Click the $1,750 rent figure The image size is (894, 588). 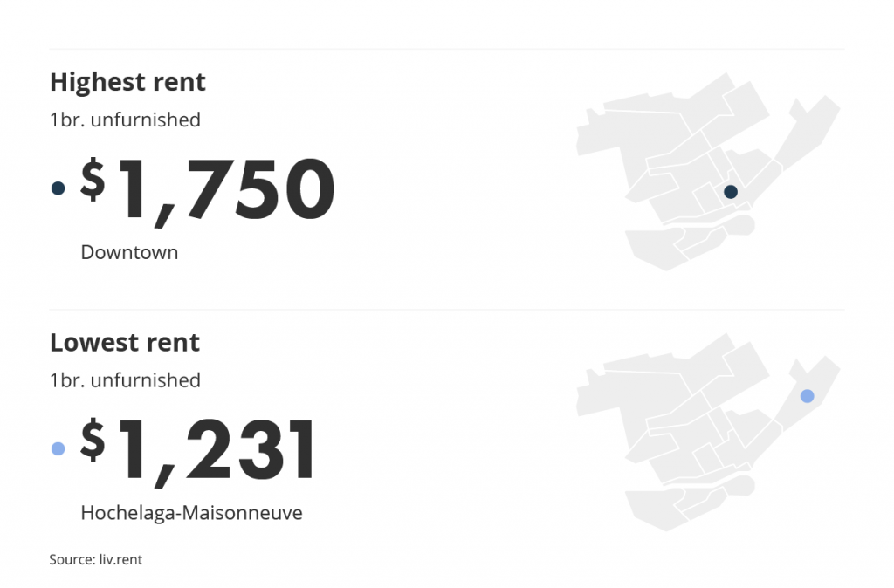[x=208, y=189]
